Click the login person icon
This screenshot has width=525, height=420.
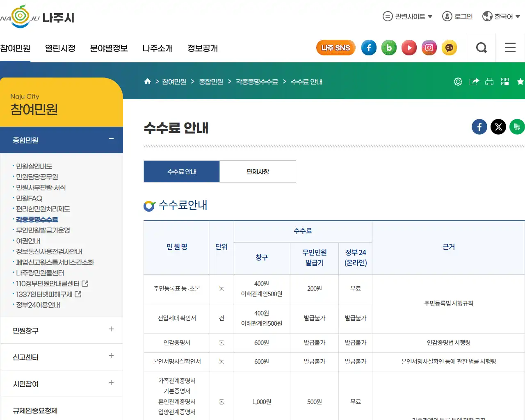tap(447, 16)
